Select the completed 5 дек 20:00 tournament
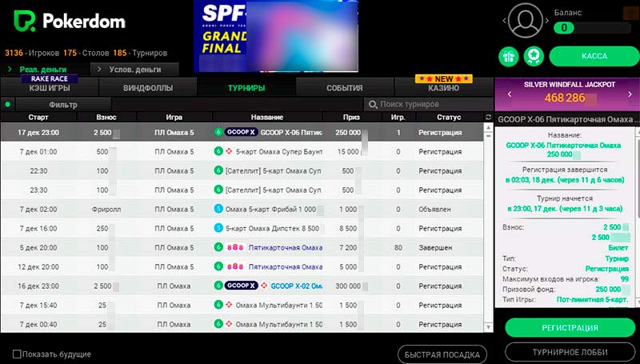Image resolution: width=640 pixels, height=364 pixels. (x=242, y=247)
